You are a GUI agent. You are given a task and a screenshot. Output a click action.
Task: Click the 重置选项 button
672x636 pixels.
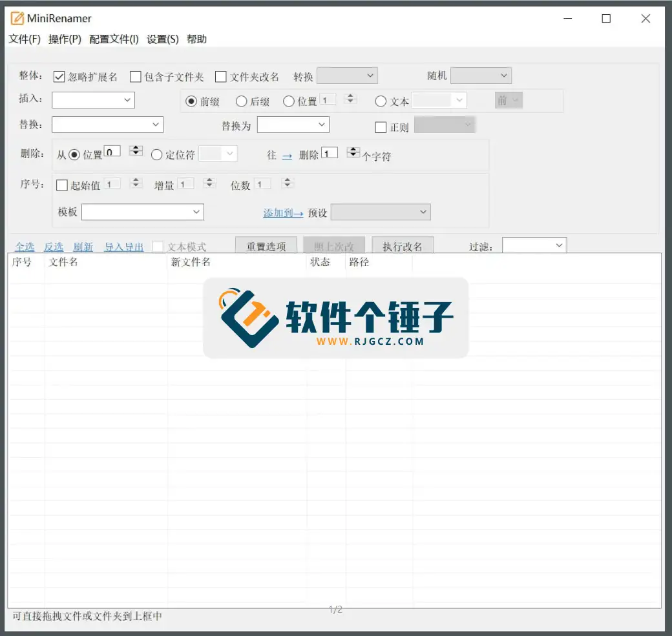pos(266,246)
